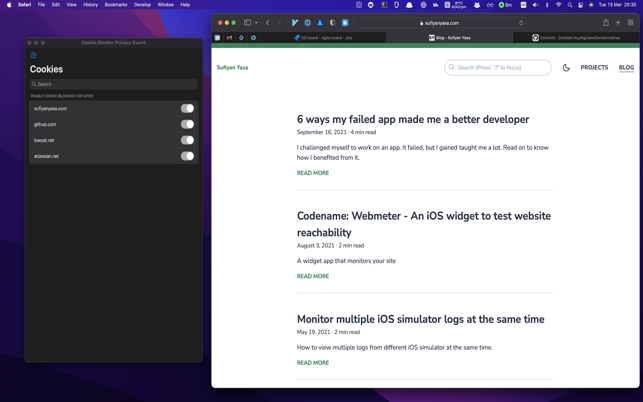Open the Codename: Webmeter post title
Image resolution: width=643 pixels, height=402 pixels.
424,224
